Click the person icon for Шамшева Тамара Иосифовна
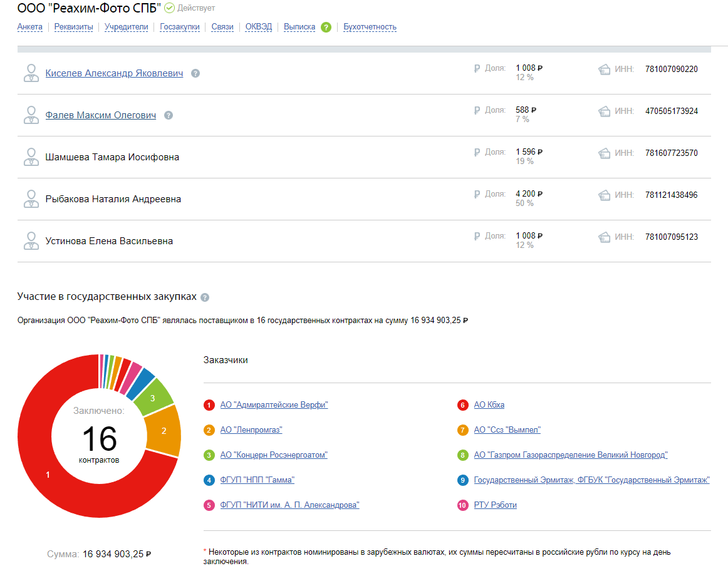The image size is (728, 566). (x=31, y=157)
